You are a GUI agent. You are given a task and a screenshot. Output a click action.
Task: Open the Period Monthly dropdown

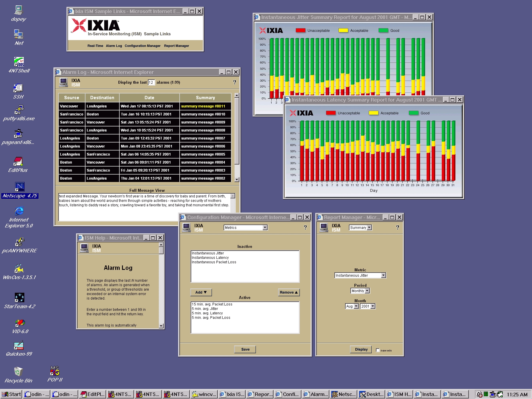360,291
